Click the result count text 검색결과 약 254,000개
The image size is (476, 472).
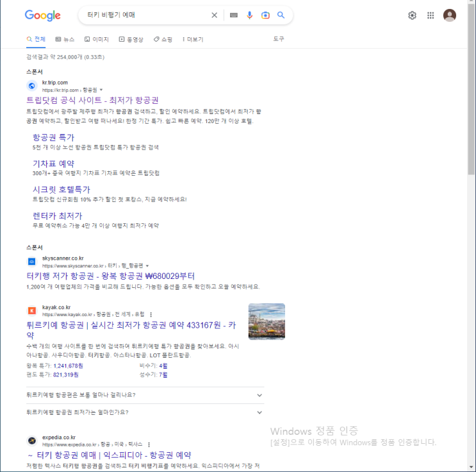click(x=54, y=57)
